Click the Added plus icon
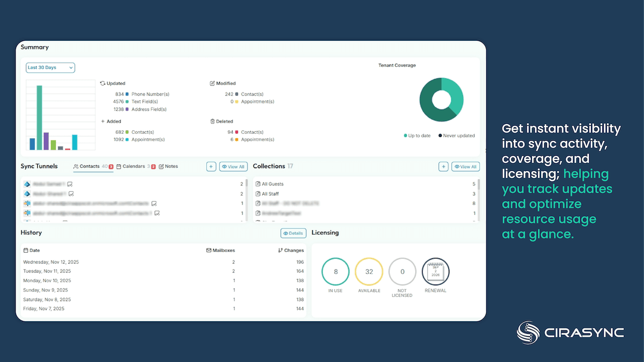Screen dimensions: 644x362 coord(103,121)
